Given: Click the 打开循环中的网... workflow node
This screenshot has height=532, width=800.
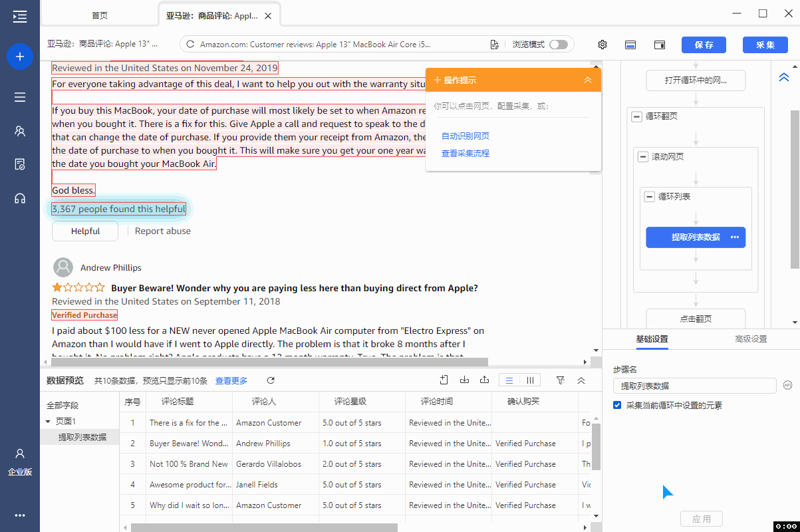Looking at the screenshot, I should (696, 80).
